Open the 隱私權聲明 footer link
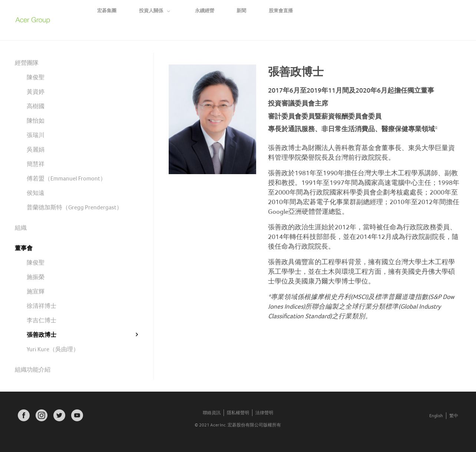 point(238,413)
